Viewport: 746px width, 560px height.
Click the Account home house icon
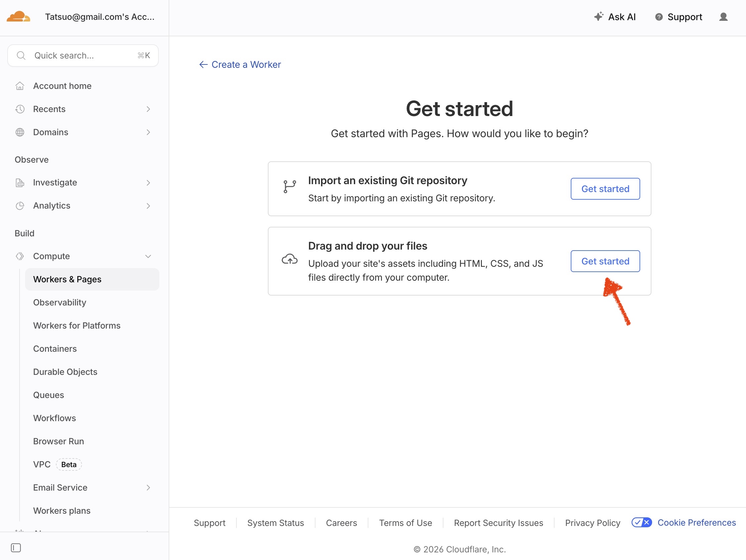[20, 86]
